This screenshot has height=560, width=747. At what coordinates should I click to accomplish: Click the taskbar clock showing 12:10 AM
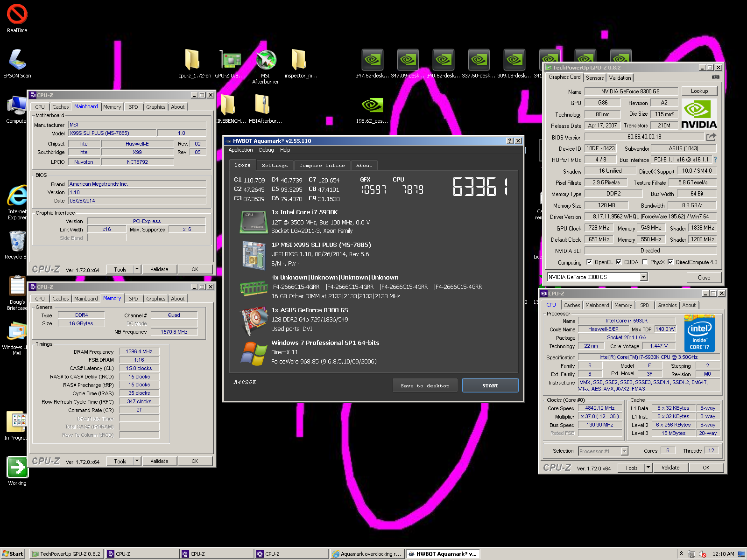(723, 554)
